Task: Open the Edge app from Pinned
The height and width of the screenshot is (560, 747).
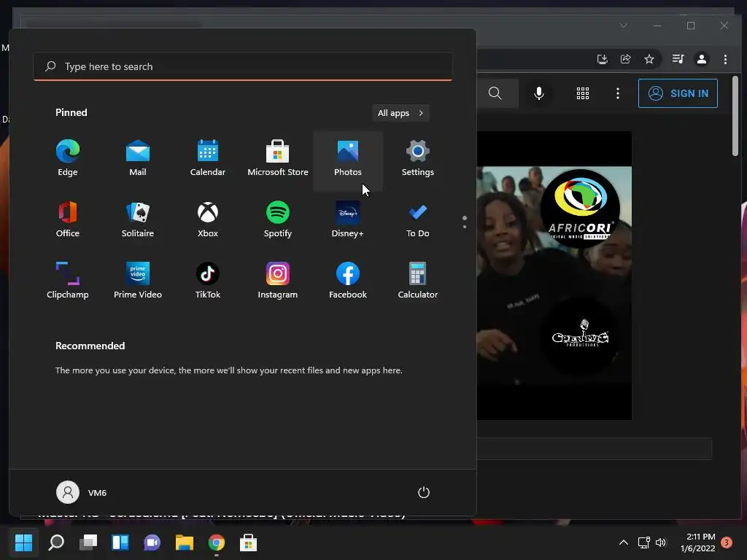Action: tap(68, 158)
